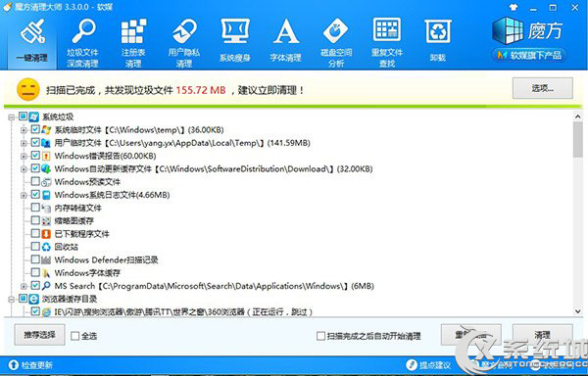Click the scroll down arrow
The width and height of the screenshot is (588, 376).
click(577, 311)
